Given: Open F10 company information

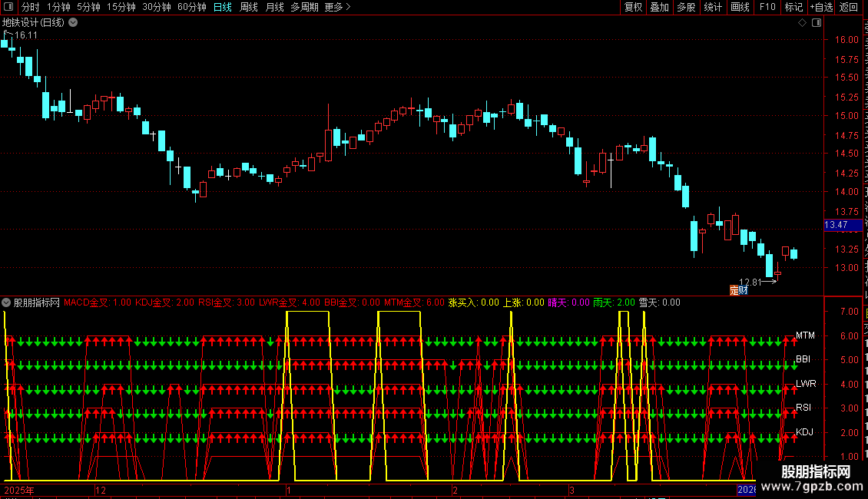Looking at the screenshot, I should (x=767, y=7).
